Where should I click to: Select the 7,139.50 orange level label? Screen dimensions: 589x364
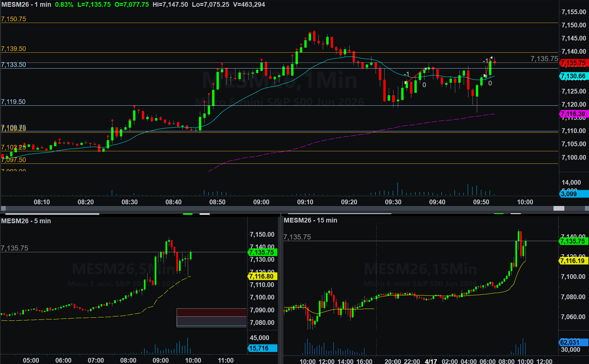[x=14, y=49]
